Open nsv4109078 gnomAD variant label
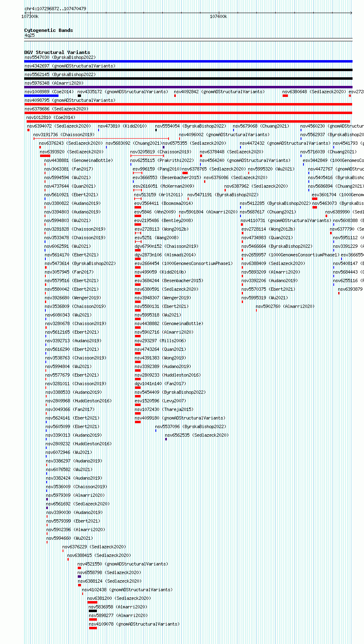This screenshot has width=364, height=644. click(x=134, y=624)
